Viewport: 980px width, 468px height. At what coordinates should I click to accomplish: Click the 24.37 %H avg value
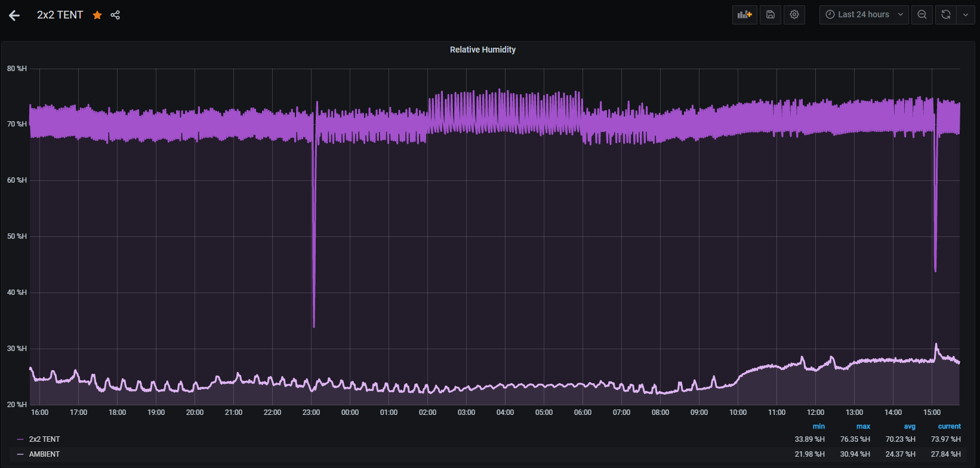[x=901, y=454]
